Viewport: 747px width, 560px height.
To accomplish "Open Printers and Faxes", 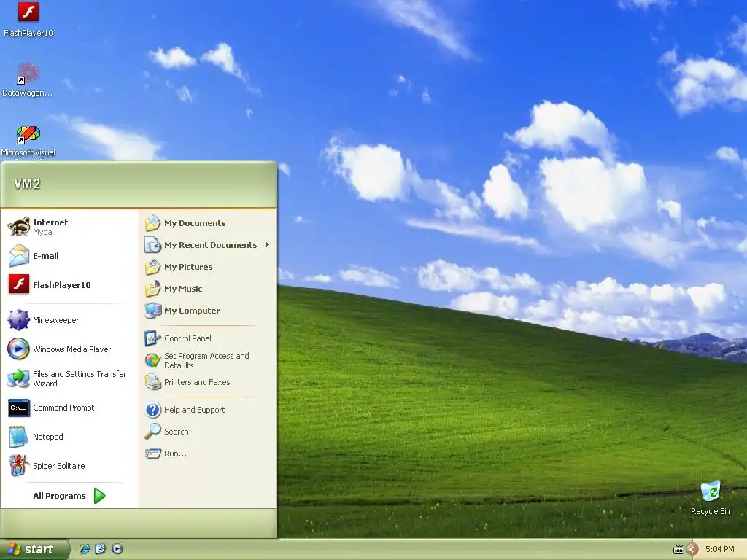I will 208,382.
